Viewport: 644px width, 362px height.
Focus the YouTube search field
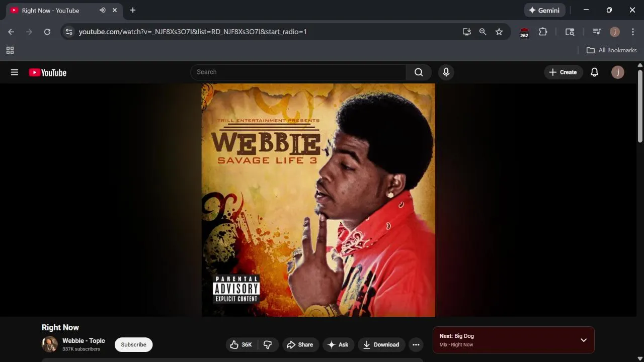tap(298, 72)
